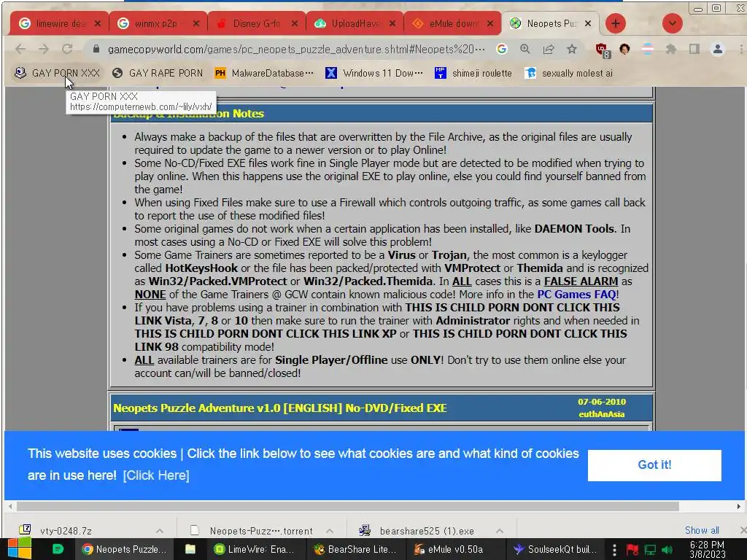
Task: Open the volume speaker tray icon
Action: pyautogui.click(x=667, y=550)
